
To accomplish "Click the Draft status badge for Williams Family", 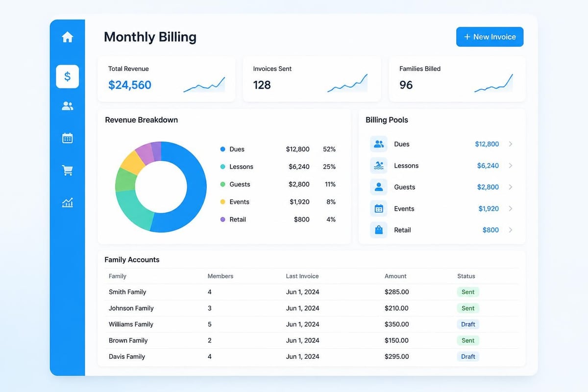I will pyautogui.click(x=468, y=324).
